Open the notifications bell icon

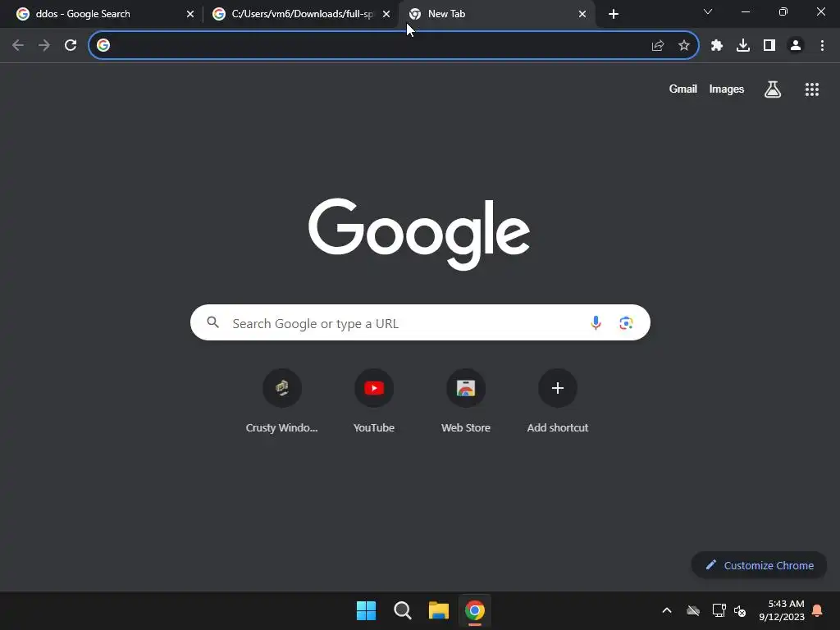(x=818, y=610)
